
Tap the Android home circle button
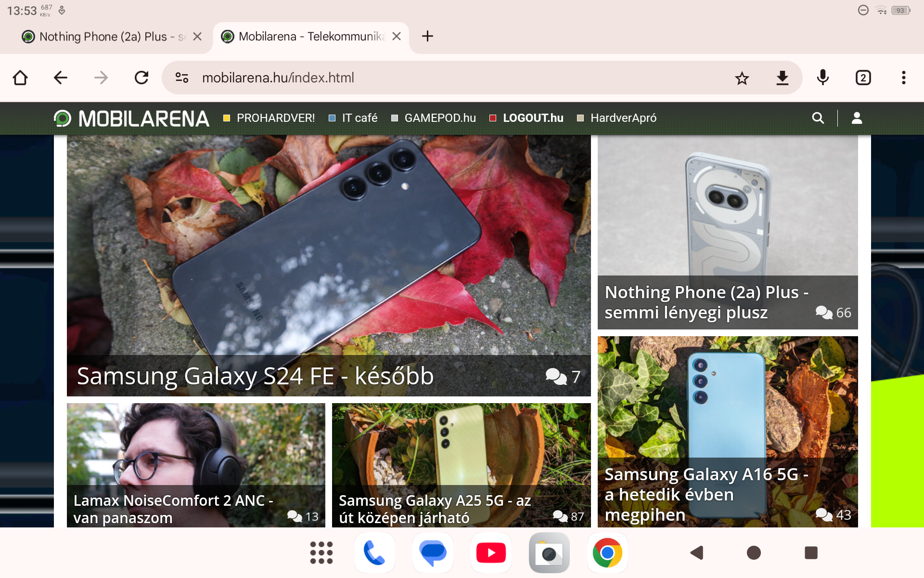click(x=754, y=552)
